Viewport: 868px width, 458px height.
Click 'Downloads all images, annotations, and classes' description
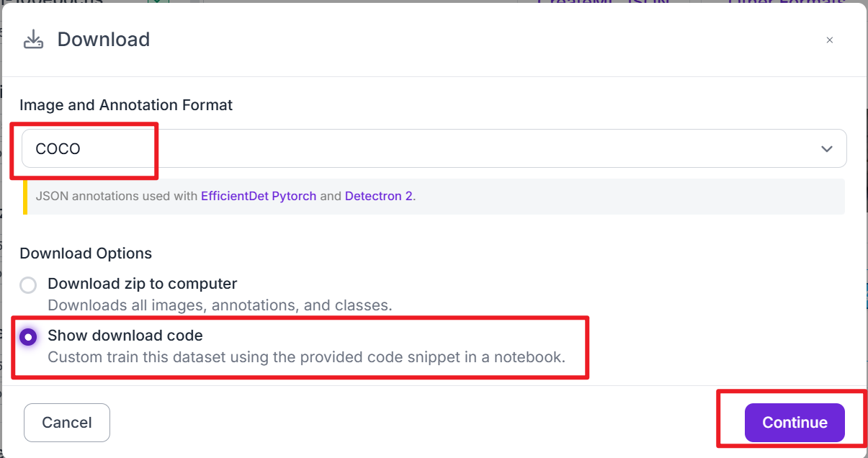220,305
